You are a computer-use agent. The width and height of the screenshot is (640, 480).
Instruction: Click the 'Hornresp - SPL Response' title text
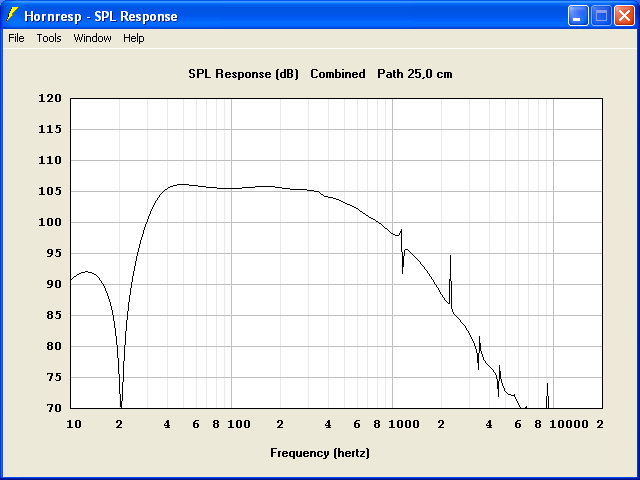coord(101,17)
